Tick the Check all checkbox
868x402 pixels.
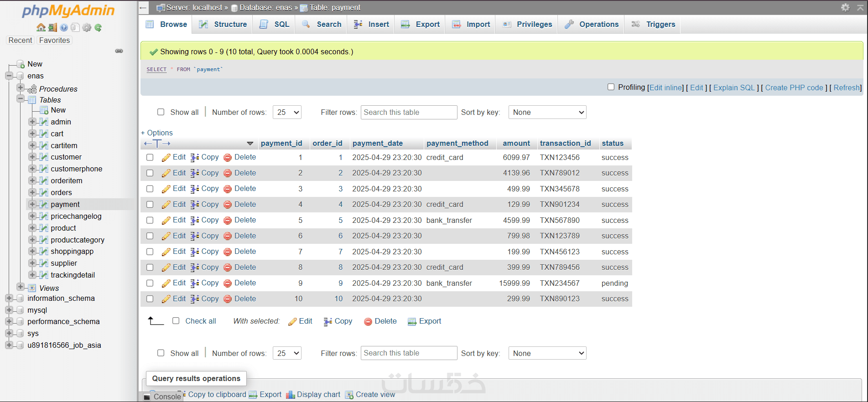pyautogui.click(x=176, y=321)
